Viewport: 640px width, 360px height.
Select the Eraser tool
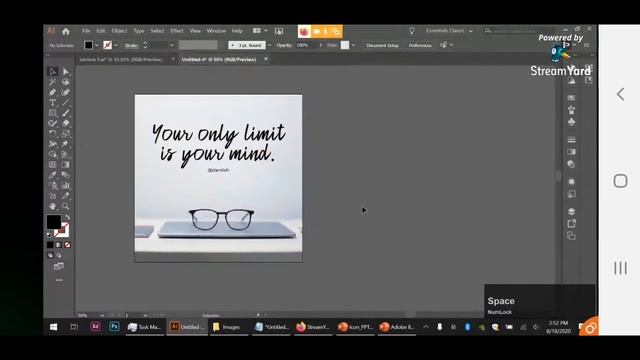(x=65, y=123)
